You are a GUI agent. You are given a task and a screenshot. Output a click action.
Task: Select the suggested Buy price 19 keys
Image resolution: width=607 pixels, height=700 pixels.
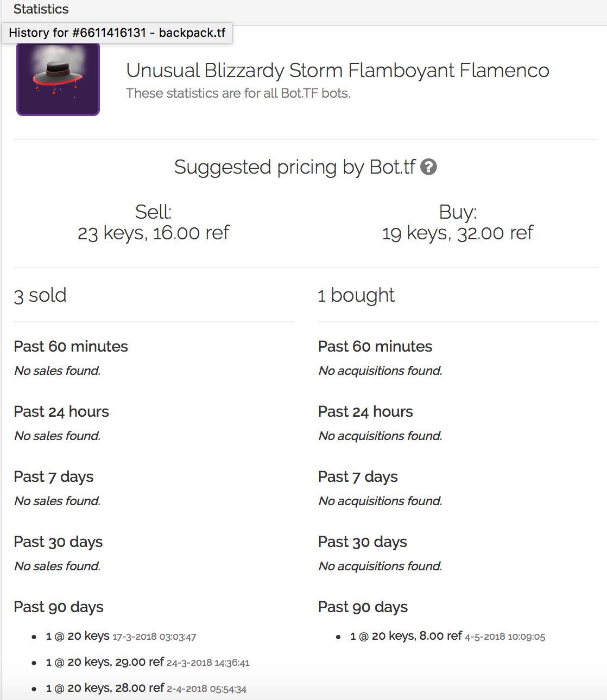[458, 233]
